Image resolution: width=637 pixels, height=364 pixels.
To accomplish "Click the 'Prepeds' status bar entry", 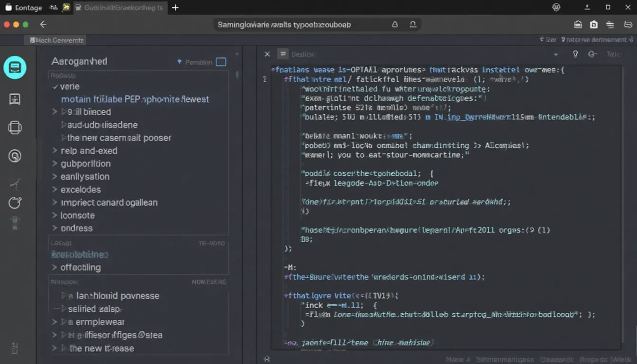I will [593, 359].
